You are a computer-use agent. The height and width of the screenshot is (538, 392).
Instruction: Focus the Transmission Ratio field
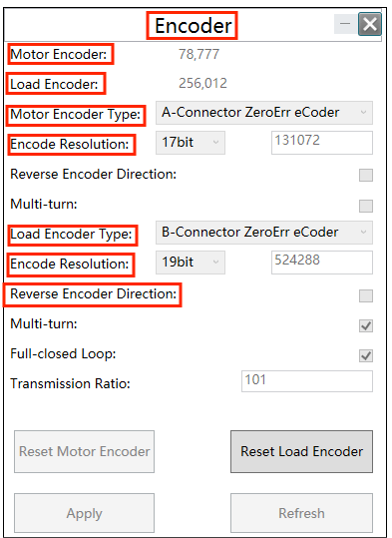pyautogui.click(x=307, y=381)
